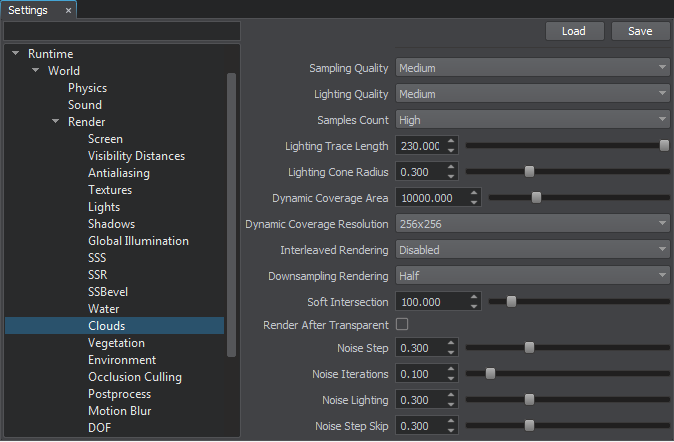The width and height of the screenshot is (674, 442).
Task: Enable Render After Transparent checkbox
Action: [403, 325]
